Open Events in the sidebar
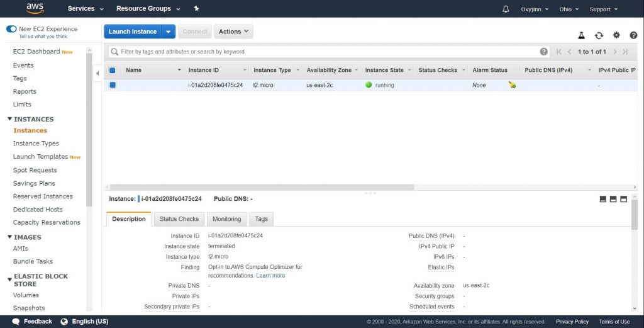 23,65
